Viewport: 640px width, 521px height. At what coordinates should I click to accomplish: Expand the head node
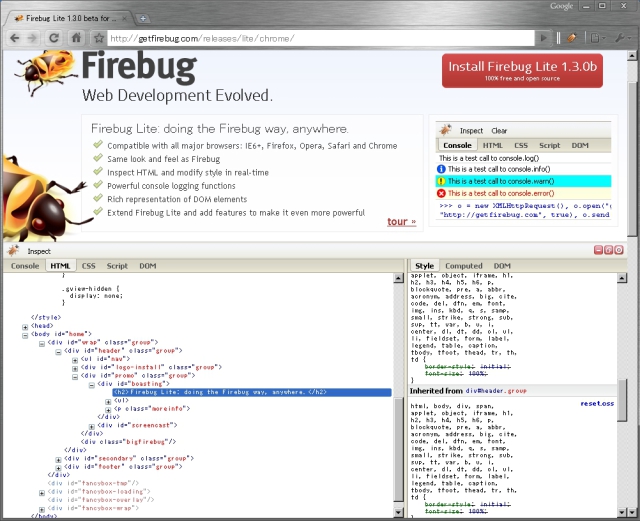(x=25, y=327)
